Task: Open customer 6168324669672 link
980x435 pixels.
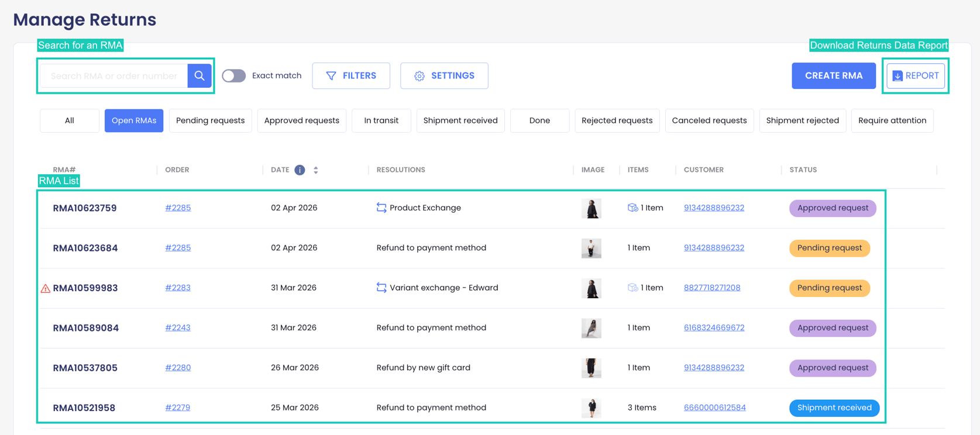Action: click(x=714, y=327)
